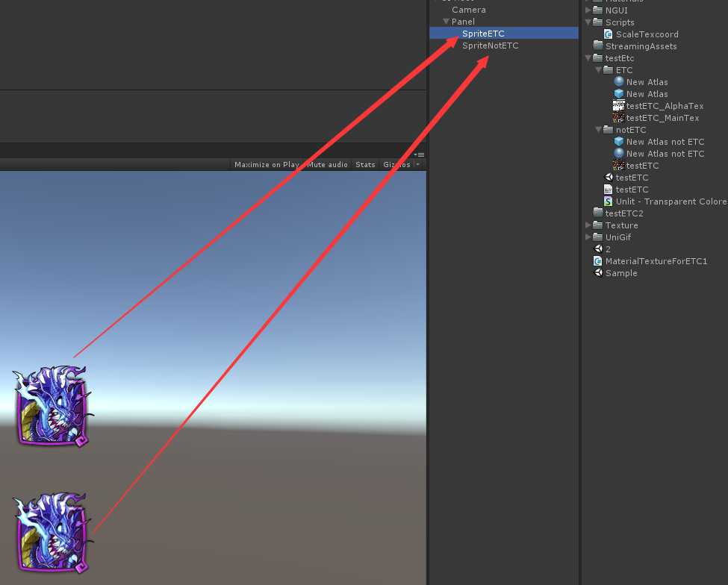728x585 pixels.
Task: Select the testETC Unity scene icon
Action: pos(609,178)
